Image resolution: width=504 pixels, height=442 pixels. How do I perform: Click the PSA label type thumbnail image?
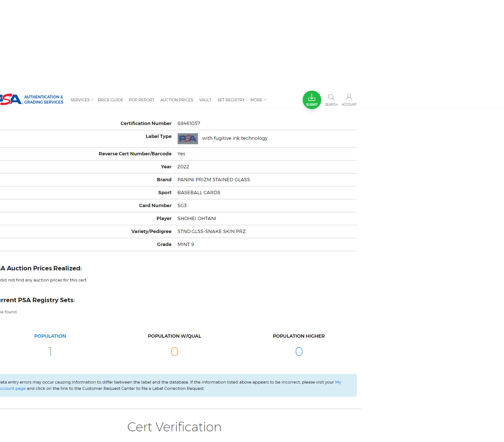tap(188, 138)
